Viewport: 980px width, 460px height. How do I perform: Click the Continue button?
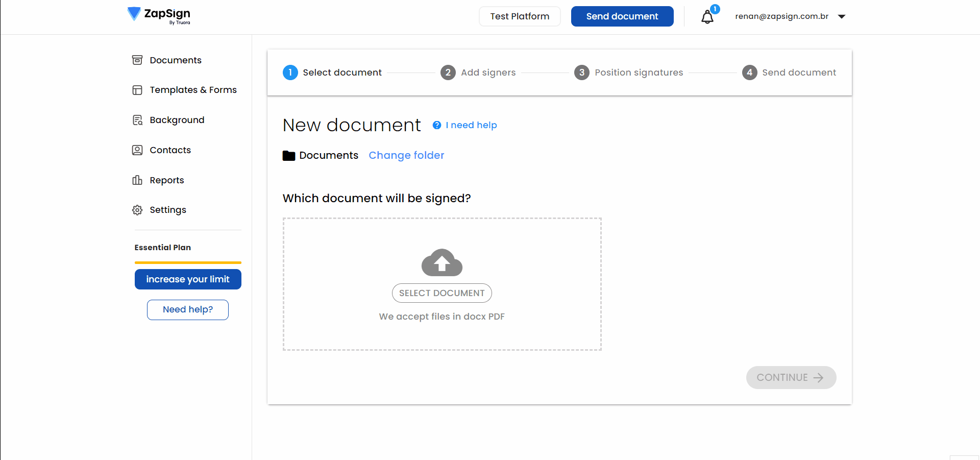[x=791, y=377]
